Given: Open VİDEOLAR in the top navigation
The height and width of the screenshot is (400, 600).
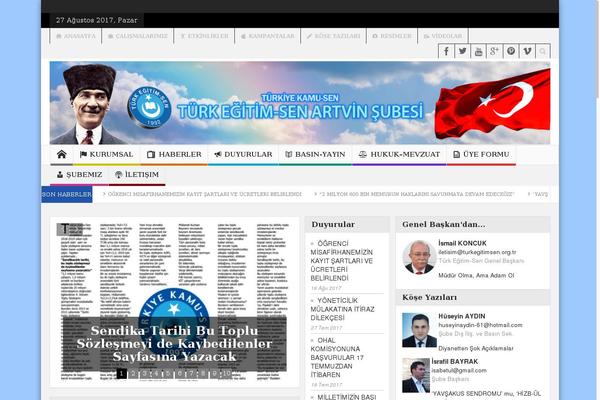Looking at the screenshot, I should pyautogui.click(x=443, y=36).
